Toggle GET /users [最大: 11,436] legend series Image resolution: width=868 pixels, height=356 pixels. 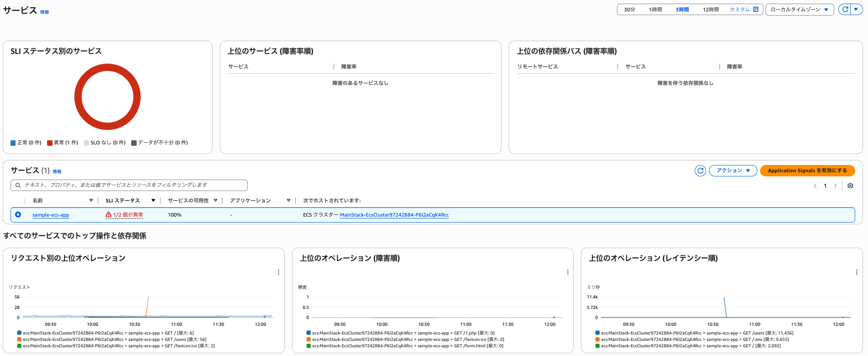coord(694,333)
